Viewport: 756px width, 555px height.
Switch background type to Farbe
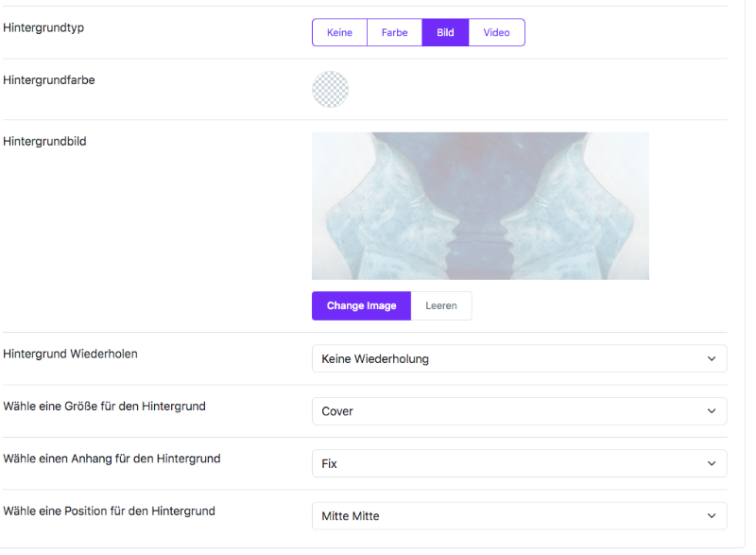394,32
